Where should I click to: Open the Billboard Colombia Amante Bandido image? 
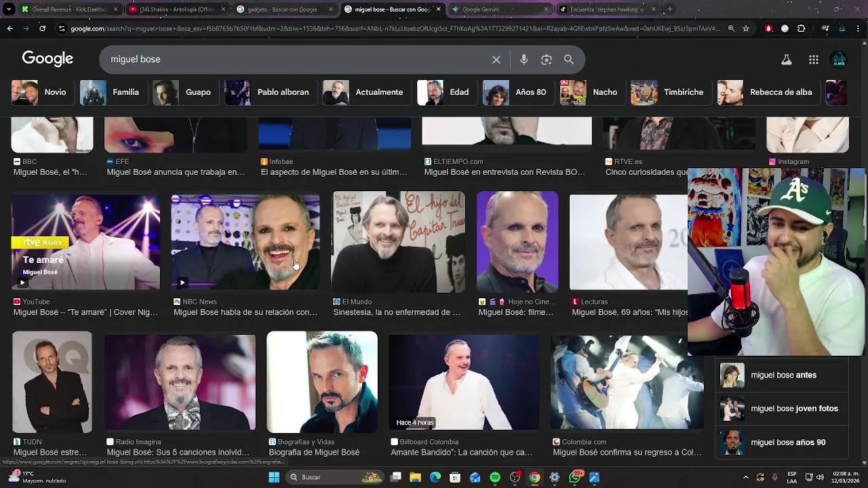click(x=464, y=382)
